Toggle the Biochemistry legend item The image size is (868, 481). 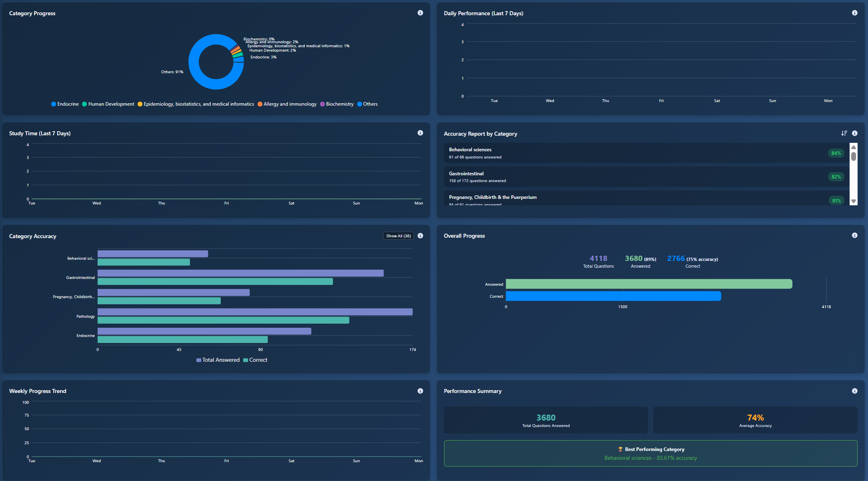click(337, 104)
